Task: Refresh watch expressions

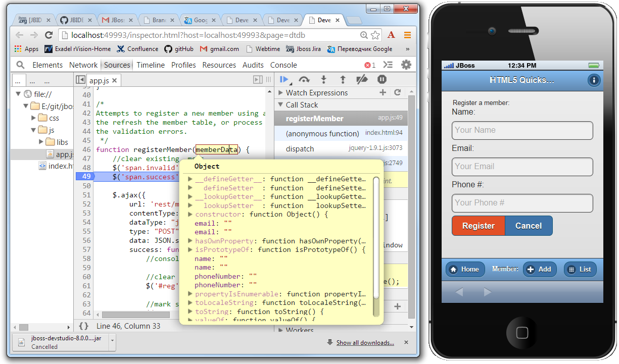Action: point(398,92)
